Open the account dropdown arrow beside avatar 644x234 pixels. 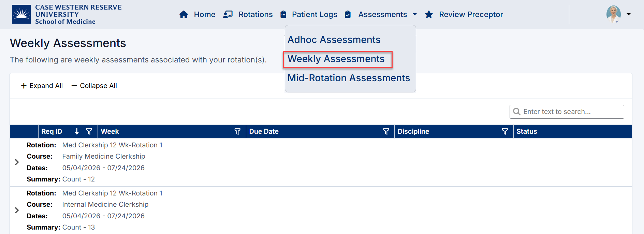pos(629,14)
